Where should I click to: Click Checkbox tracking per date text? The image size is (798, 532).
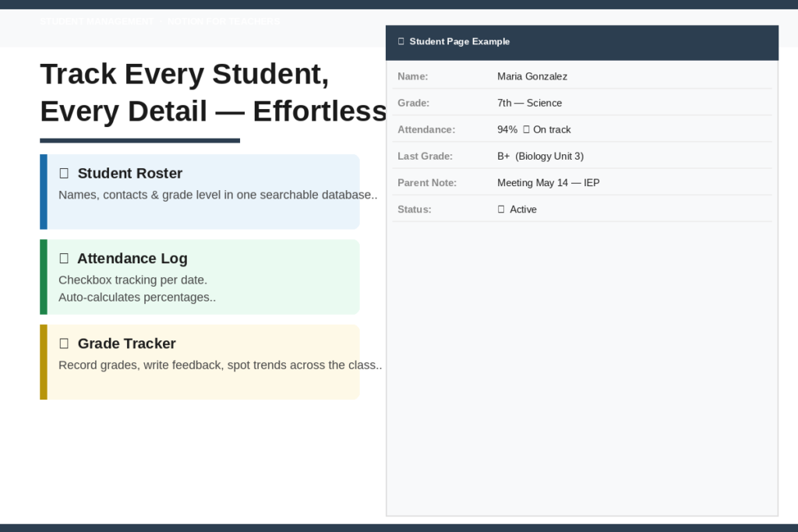click(x=132, y=280)
